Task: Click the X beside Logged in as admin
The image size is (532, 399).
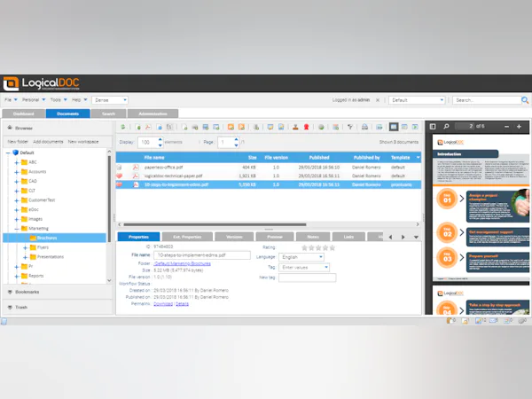Action: point(378,100)
